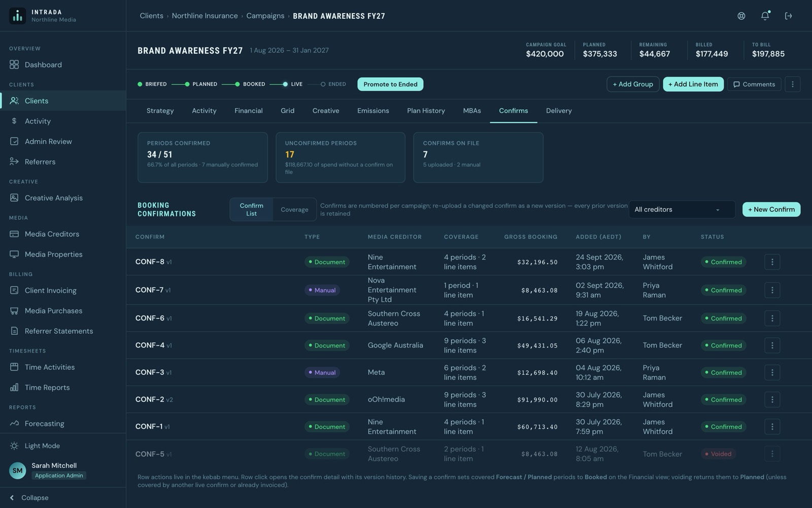Open the Comments button
The width and height of the screenshot is (812, 508).
coord(754,84)
